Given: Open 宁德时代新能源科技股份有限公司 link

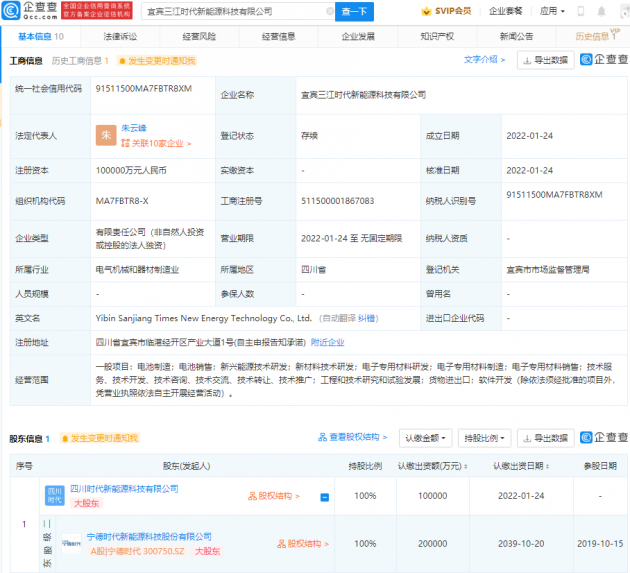Looking at the screenshot, I should (149, 537).
